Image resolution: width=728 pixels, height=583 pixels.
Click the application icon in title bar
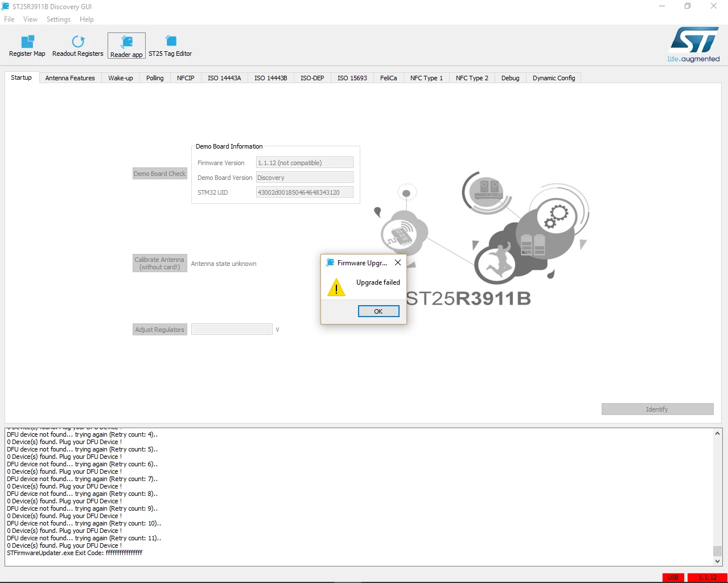(5, 6)
